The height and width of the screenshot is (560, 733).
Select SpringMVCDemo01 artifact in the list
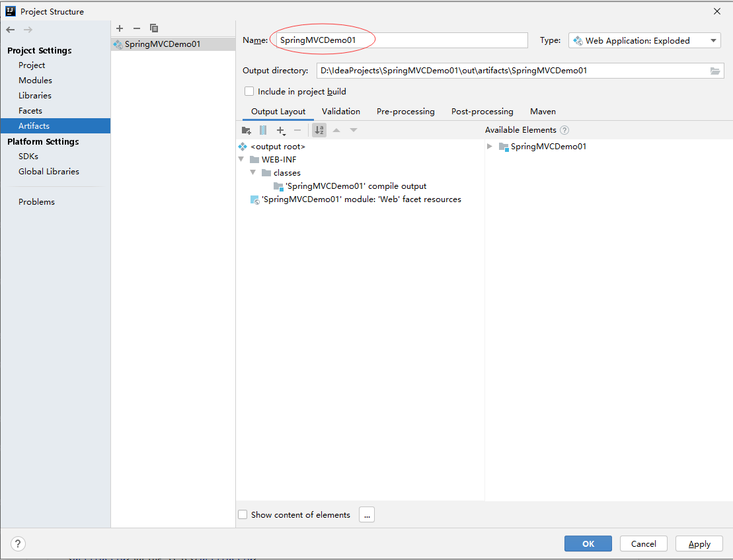[173, 44]
